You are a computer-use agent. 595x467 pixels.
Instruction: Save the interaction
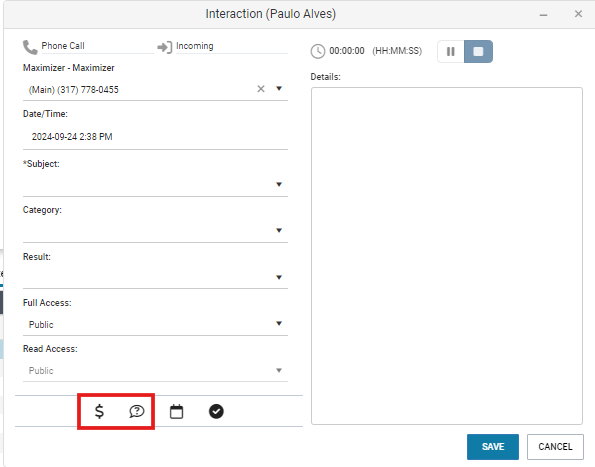[x=493, y=447]
